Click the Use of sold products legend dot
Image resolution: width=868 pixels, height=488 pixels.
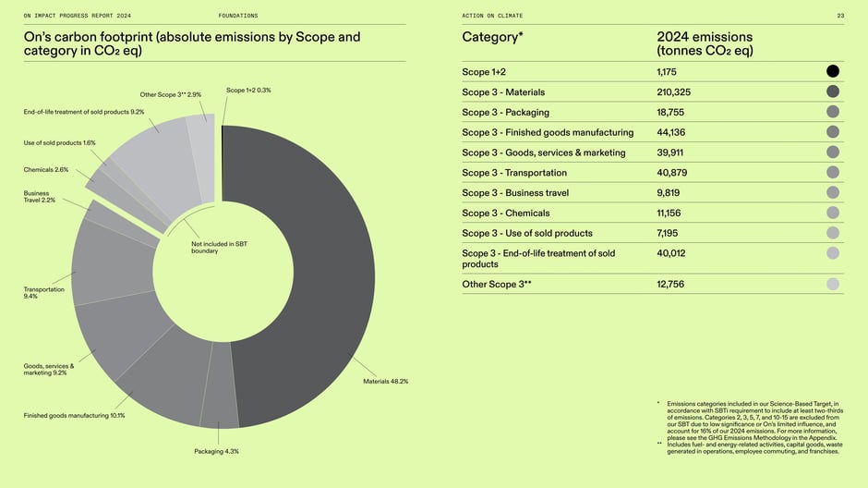(x=833, y=233)
